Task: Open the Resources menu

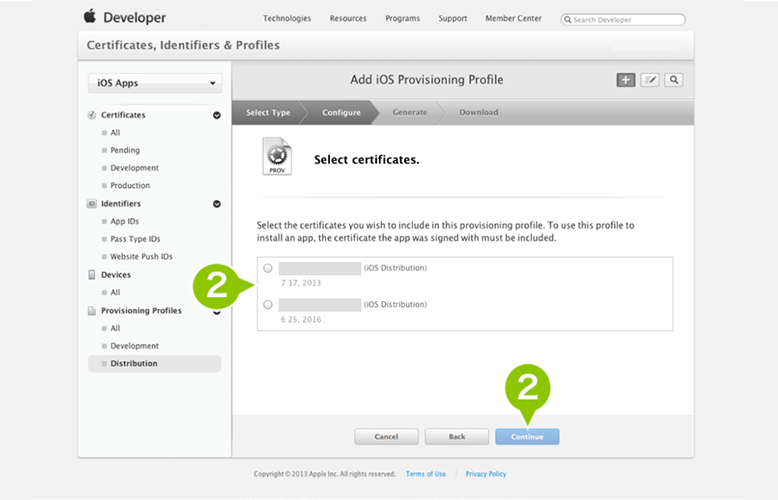Action: (x=348, y=18)
